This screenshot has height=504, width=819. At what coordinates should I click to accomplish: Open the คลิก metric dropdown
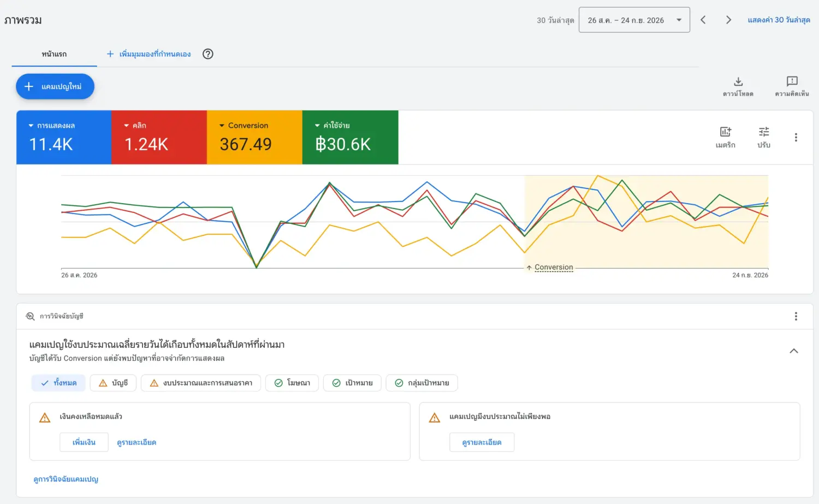pos(135,126)
